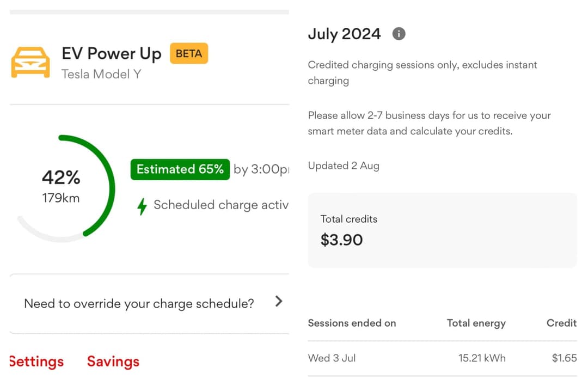Tap the Scheduled charge active status text
The image size is (588, 392).
point(220,205)
